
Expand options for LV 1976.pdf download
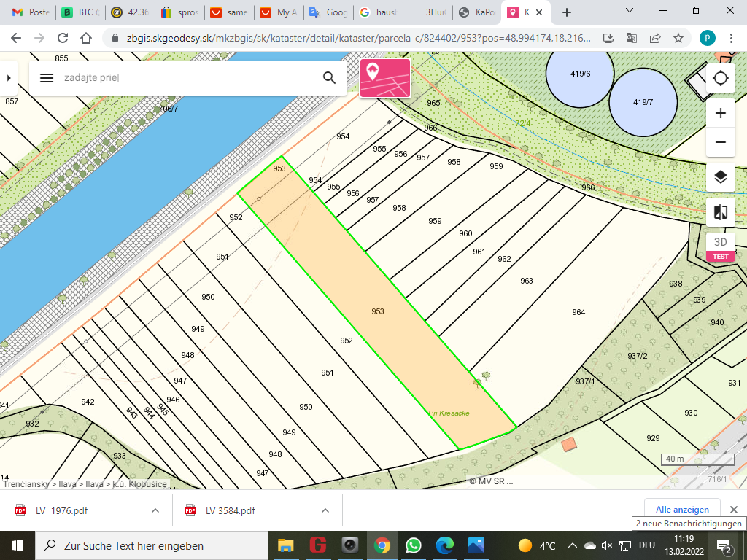(x=155, y=510)
